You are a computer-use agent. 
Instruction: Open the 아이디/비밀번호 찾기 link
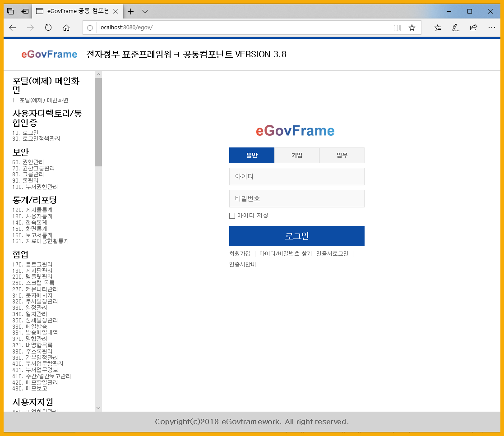286,253
